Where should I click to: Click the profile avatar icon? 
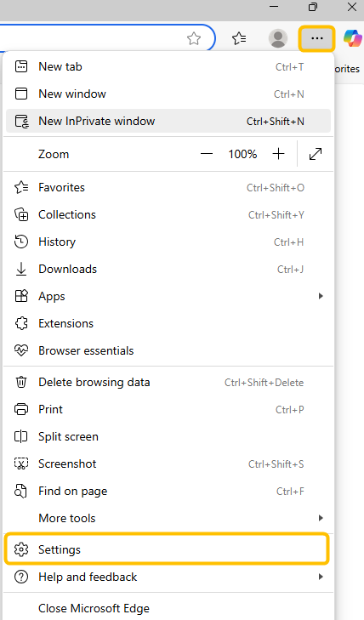click(x=278, y=38)
